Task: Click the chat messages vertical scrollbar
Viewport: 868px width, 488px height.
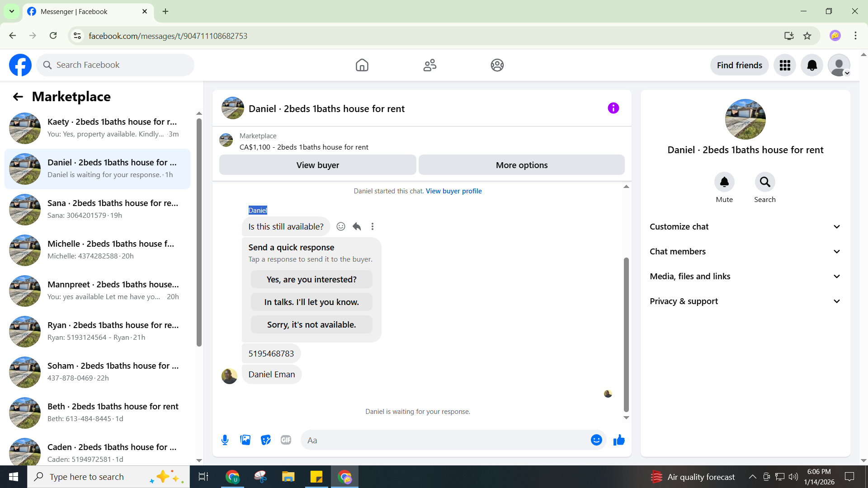Action: pos(626,334)
